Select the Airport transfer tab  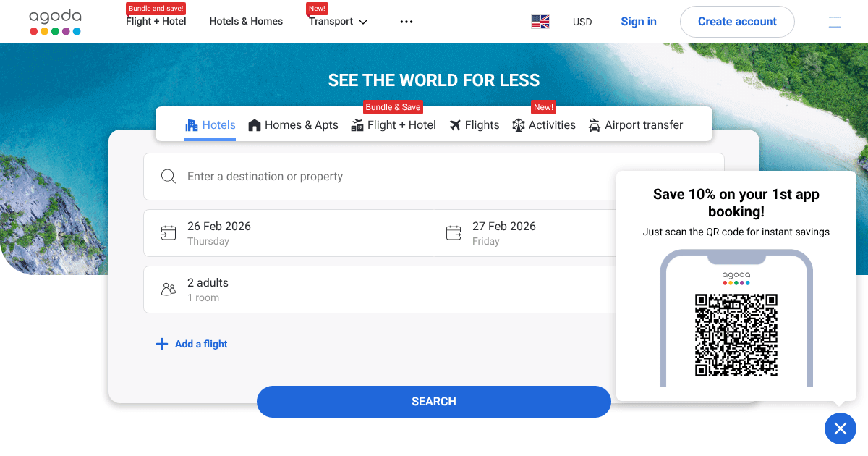[635, 125]
